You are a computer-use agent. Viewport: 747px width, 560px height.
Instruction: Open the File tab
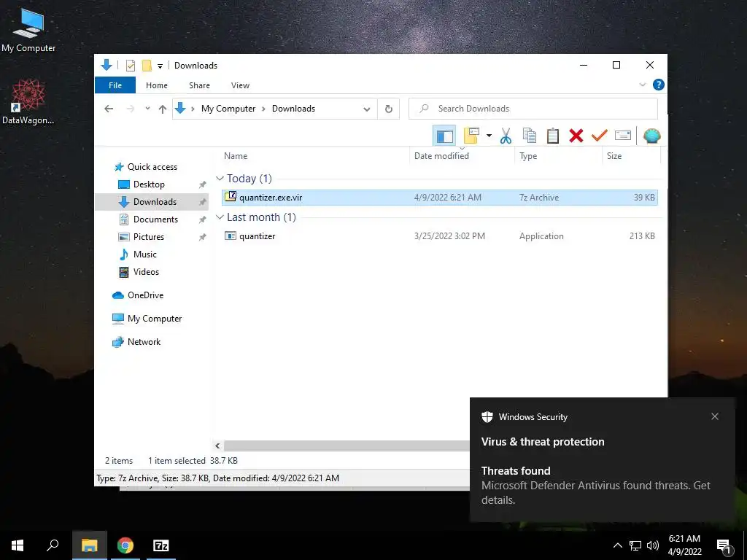[x=115, y=85]
